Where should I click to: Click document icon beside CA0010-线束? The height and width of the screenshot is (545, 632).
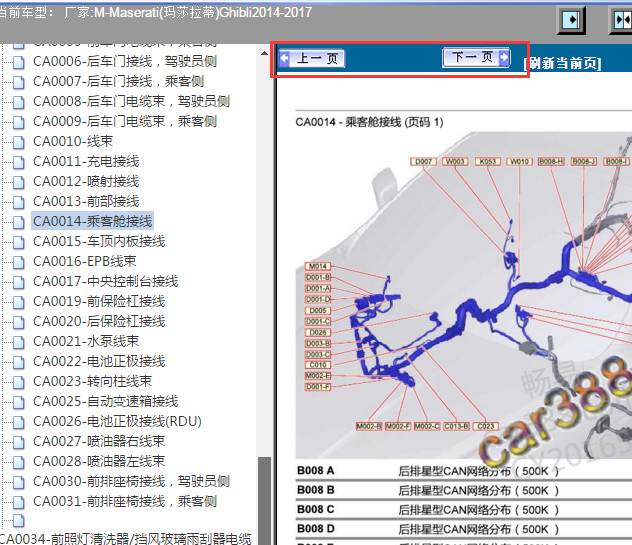coord(18,142)
